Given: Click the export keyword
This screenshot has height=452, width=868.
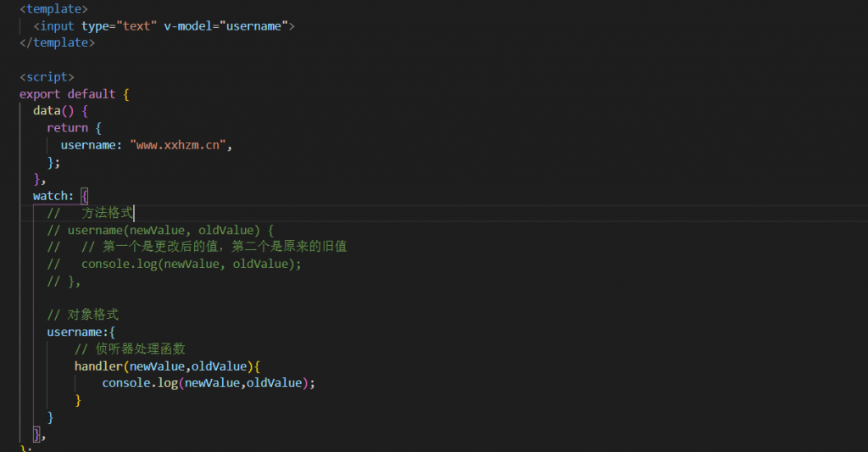Looking at the screenshot, I should pos(40,93).
